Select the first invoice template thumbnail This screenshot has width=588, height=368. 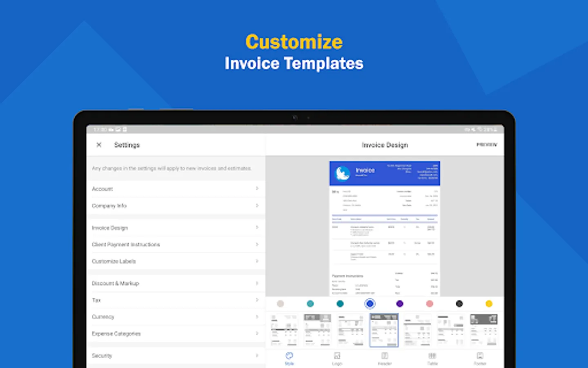[x=284, y=330]
